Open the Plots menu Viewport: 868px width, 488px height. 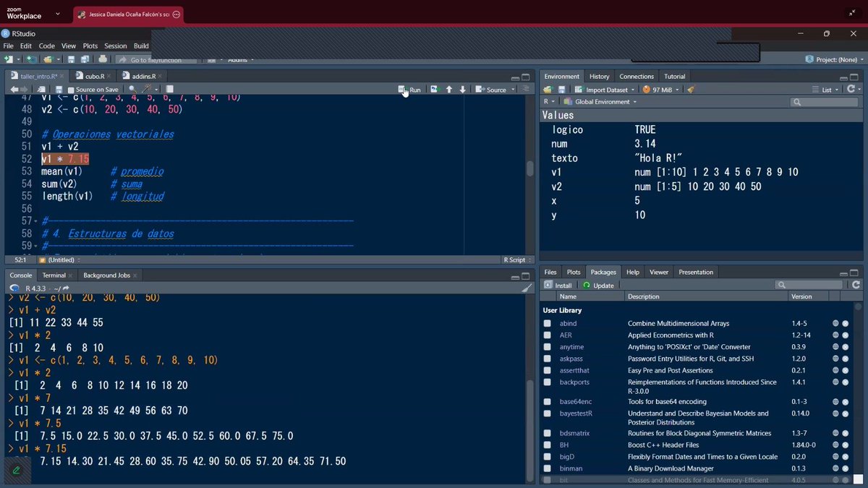(x=90, y=46)
